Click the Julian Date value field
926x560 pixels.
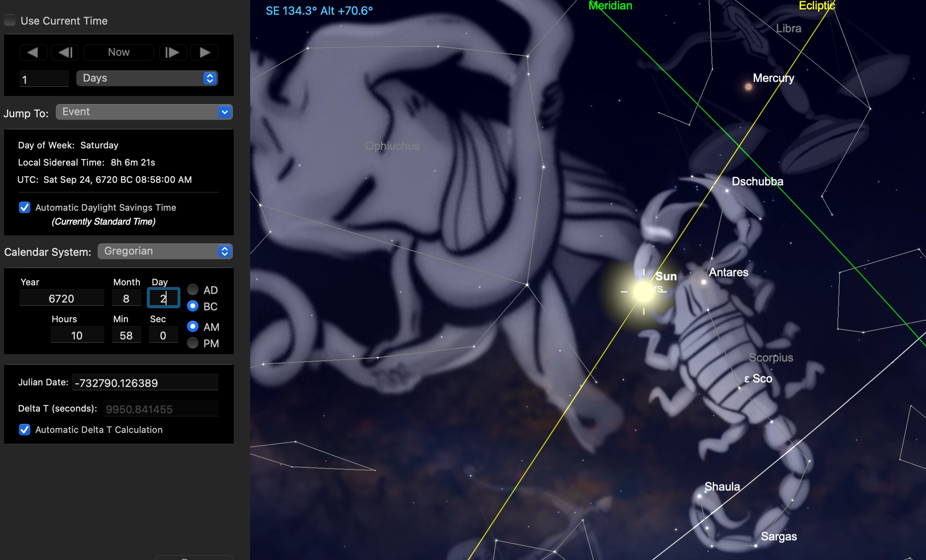145,382
